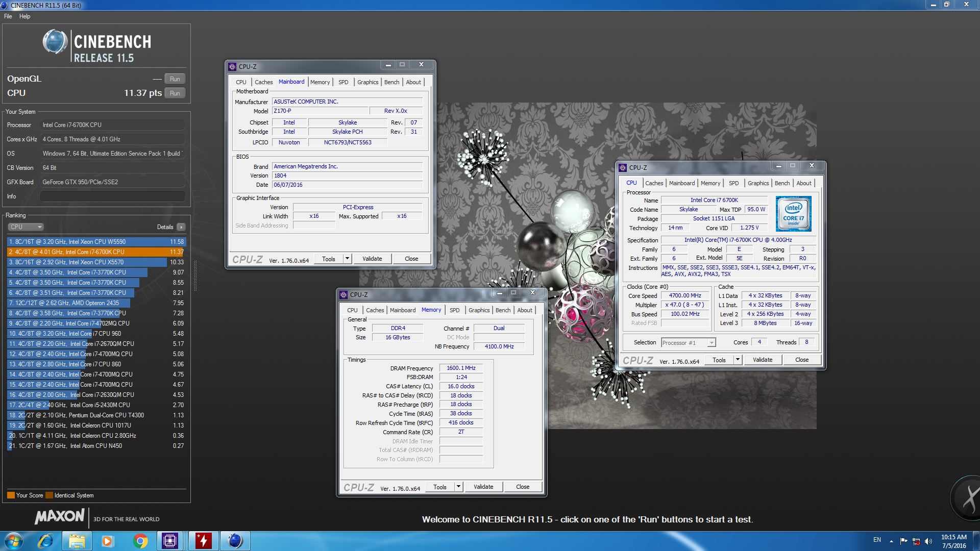The image size is (980, 551).
Task: Open Graphics tab in Memory CPU-Z window
Action: (x=479, y=310)
